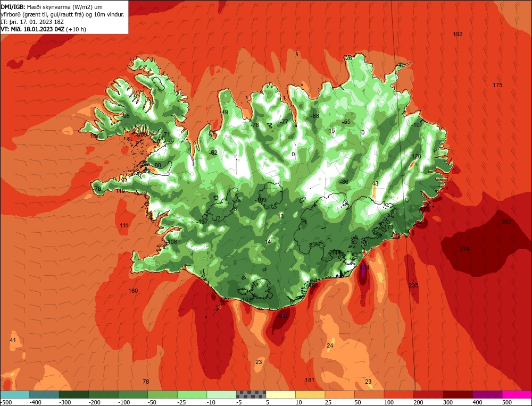Click the flux value '160' on the map
Viewport: 532px width, 406px height.
(x=133, y=291)
